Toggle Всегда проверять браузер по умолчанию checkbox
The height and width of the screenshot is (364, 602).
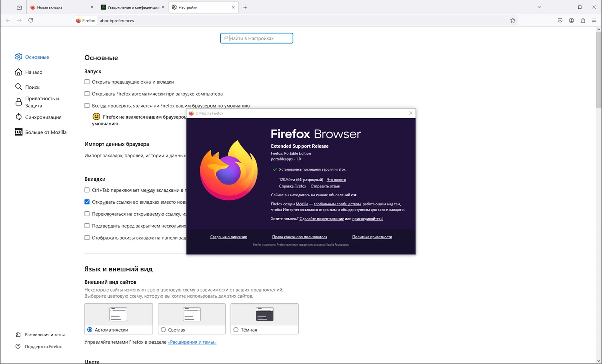click(x=87, y=106)
